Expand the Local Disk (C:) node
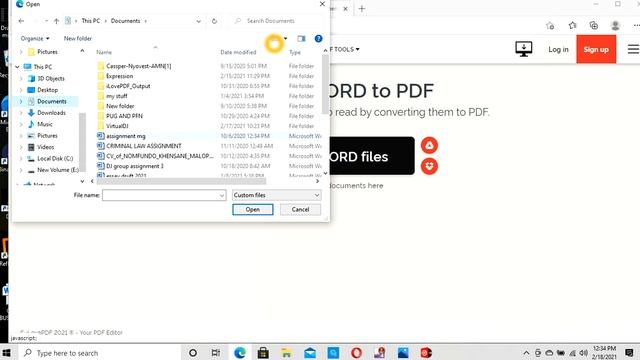 21,158
